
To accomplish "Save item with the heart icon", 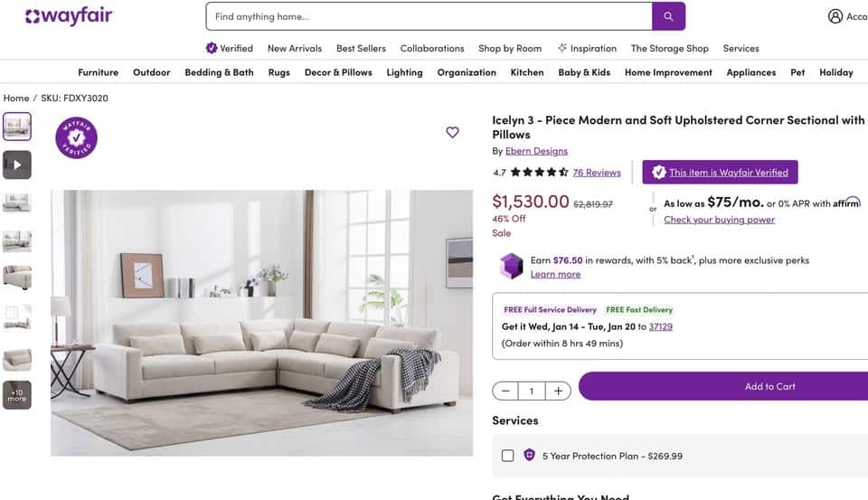I will point(452,132).
